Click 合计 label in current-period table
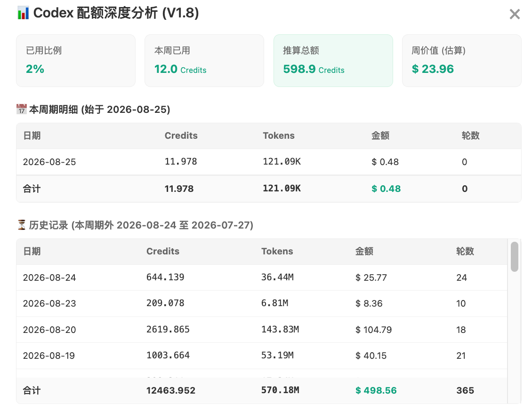This screenshot has height=411, width=532. tap(32, 189)
